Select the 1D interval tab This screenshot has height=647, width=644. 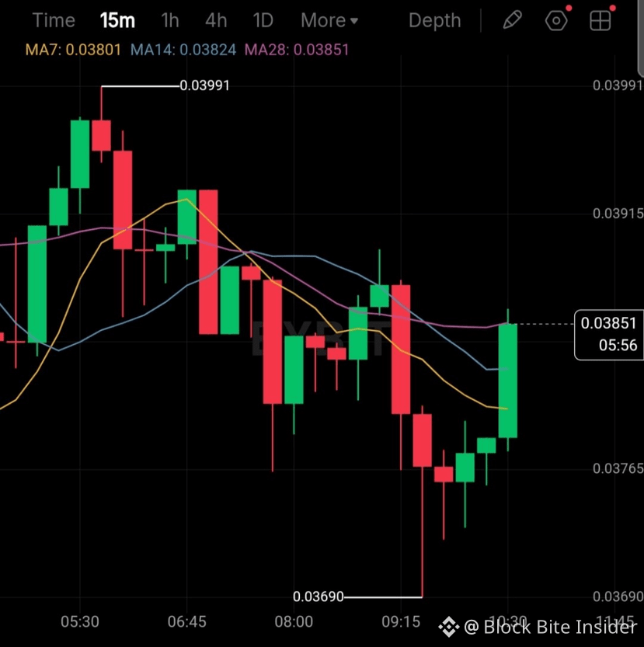pyautogui.click(x=263, y=20)
